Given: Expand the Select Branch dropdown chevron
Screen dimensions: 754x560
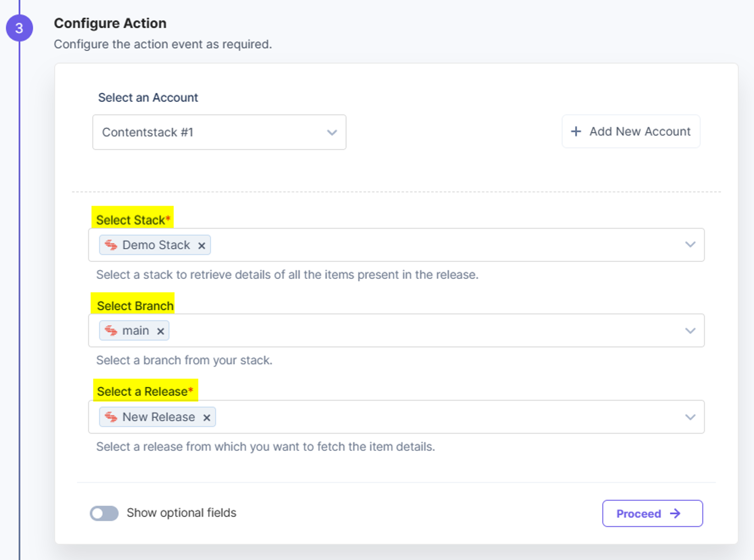Looking at the screenshot, I should coord(690,331).
